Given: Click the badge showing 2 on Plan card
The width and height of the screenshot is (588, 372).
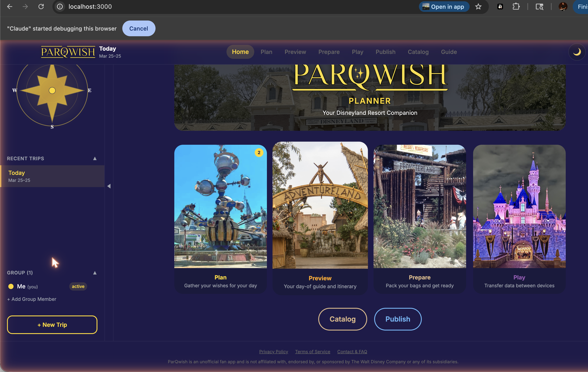Looking at the screenshot, I should click(259, 153).
